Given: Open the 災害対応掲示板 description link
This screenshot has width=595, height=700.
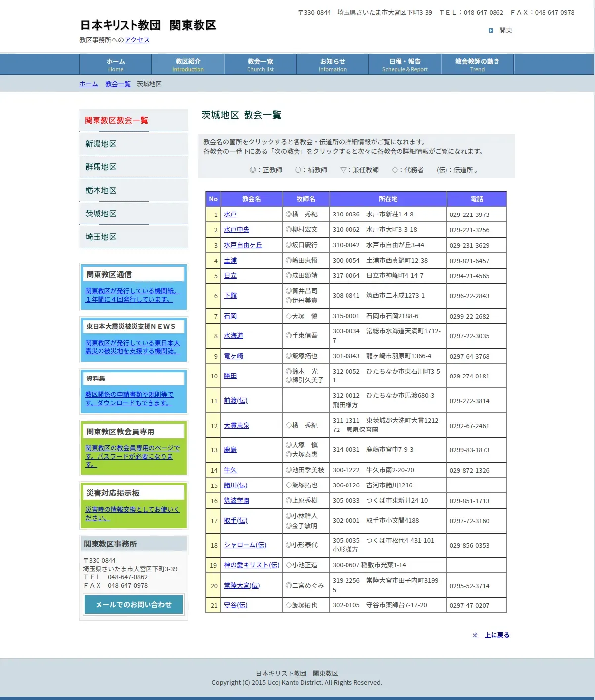Looking at the screenshot, I should [132, 514].
